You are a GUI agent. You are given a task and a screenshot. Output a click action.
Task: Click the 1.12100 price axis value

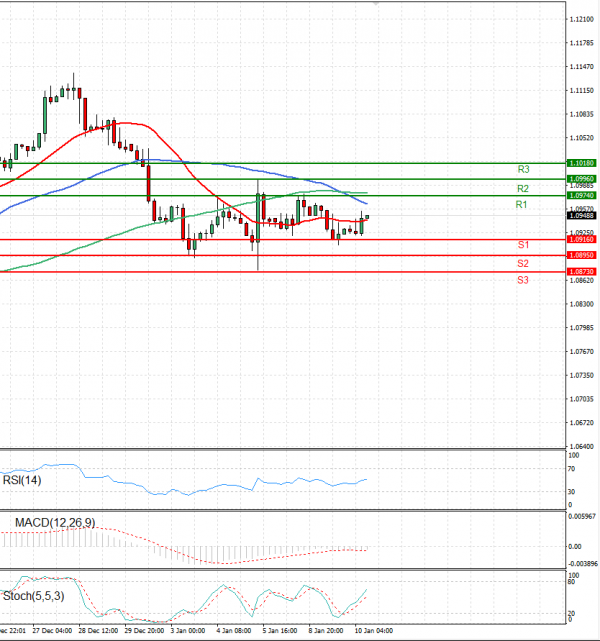point(582,19)
